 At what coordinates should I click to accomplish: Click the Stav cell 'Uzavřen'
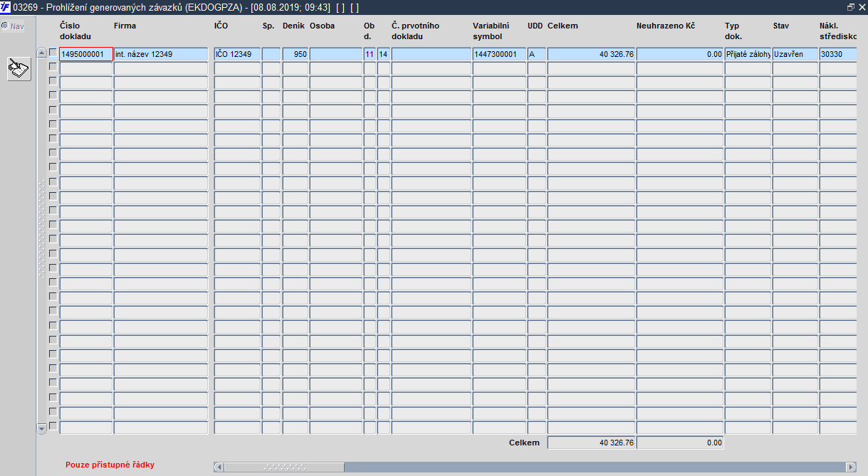[x=795, y=54]
